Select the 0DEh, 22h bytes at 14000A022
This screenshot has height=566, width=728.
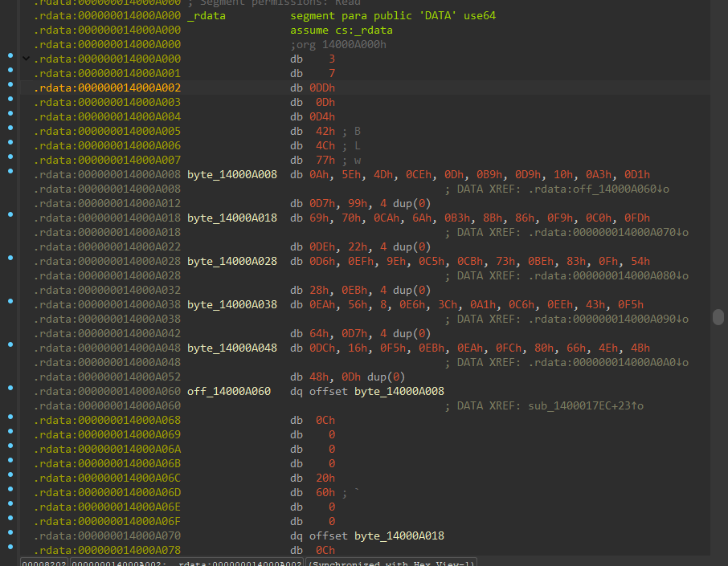(338, 246)
